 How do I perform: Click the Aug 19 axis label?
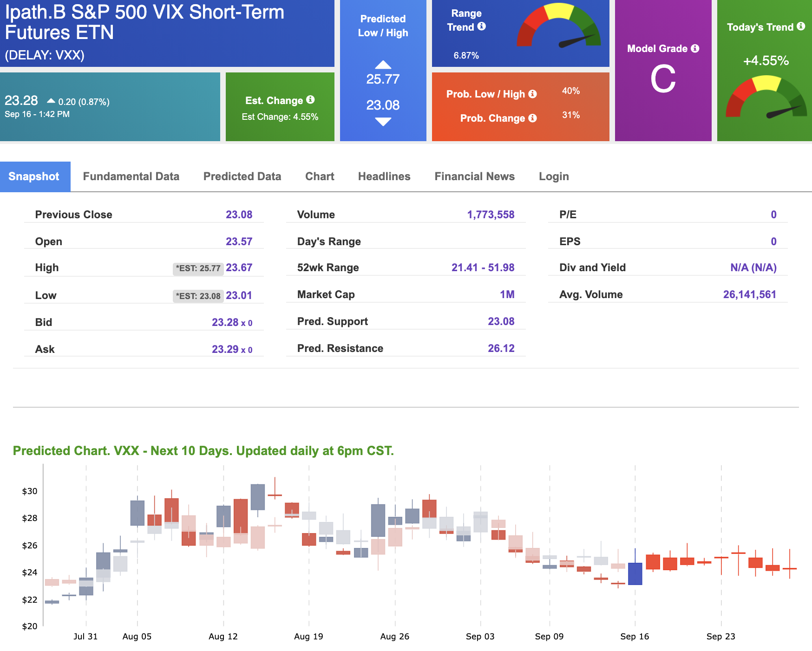coord(308,637)
